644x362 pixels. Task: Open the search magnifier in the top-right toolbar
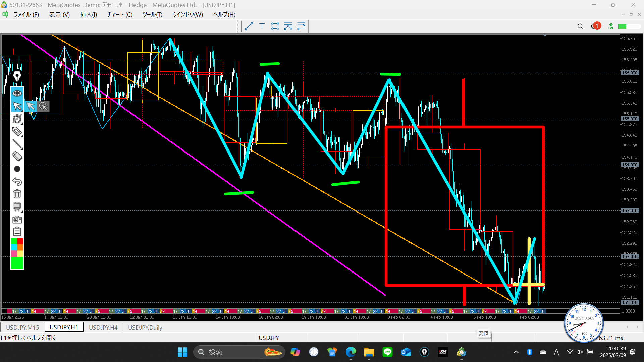[x=580, y=26]
